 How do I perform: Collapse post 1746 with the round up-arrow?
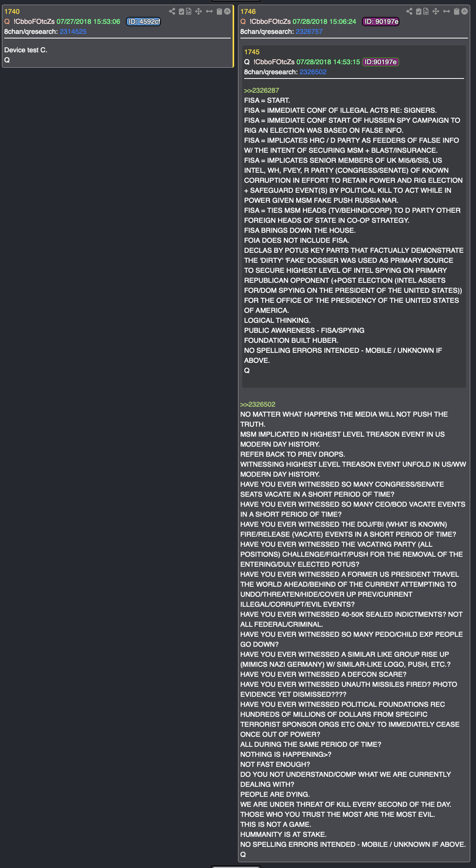pyautogui.click(x=464, y=11)
